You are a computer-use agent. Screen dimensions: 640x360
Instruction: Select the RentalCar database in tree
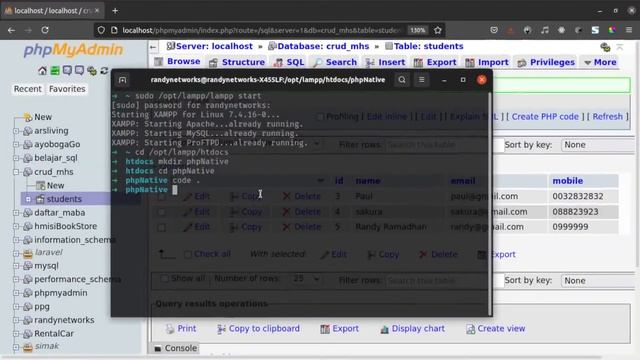pyautogui.click(x=54, y=334)
